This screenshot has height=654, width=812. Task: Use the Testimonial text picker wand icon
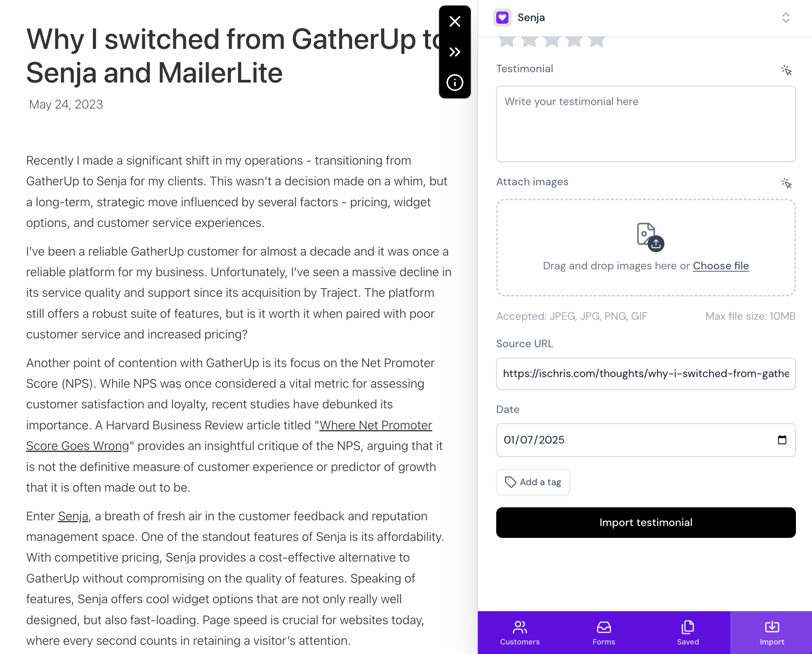point(786,70)
